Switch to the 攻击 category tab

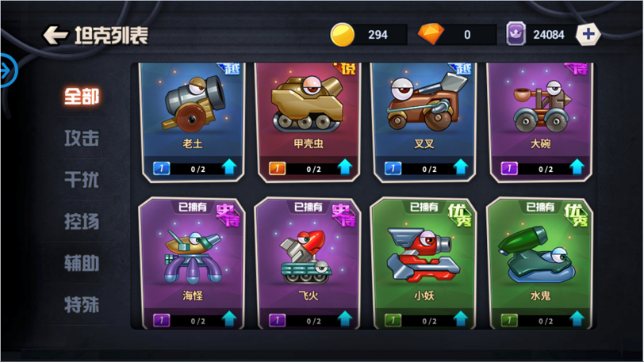[82, 138]
